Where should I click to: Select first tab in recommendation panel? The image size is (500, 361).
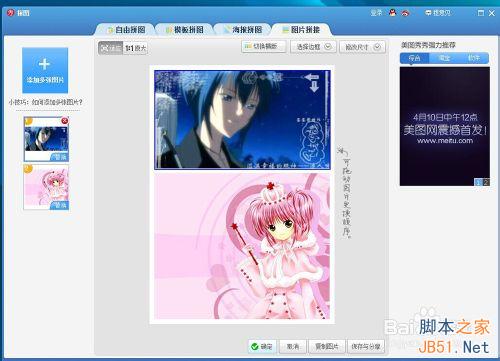(414, 58)
